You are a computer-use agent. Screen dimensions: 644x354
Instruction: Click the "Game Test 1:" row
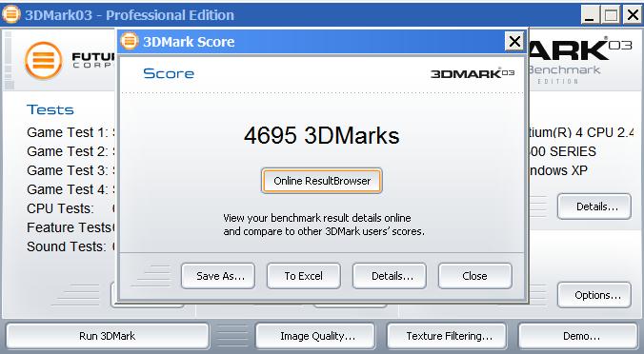point(71,132)
